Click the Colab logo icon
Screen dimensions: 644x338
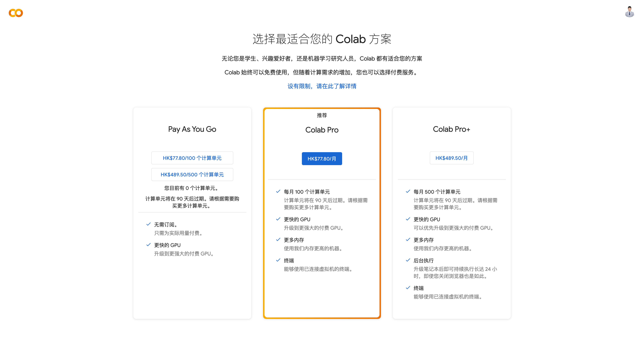coord(16,13)
